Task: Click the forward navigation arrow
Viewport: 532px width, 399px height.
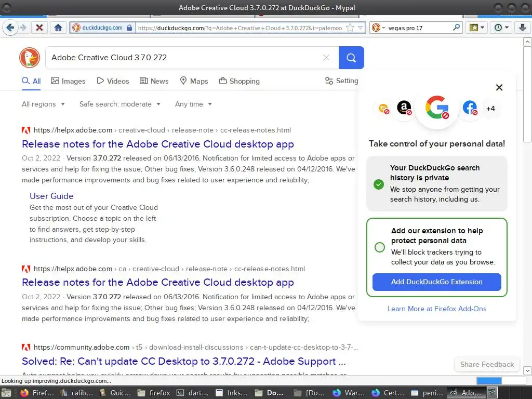Action: (x=23, y=28)
